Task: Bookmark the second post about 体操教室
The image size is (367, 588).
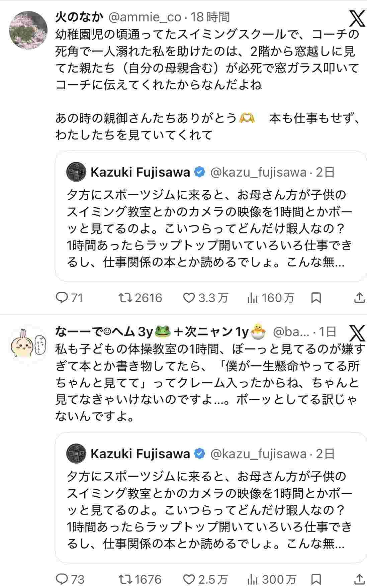Action: [316, 579]
